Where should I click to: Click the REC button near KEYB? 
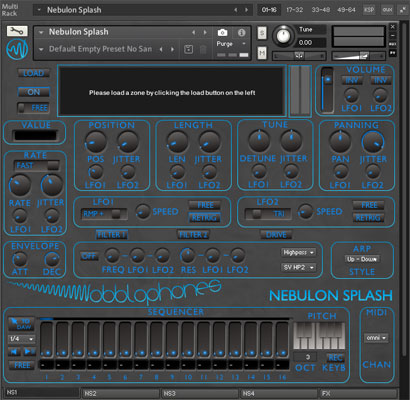coord(335,358)
